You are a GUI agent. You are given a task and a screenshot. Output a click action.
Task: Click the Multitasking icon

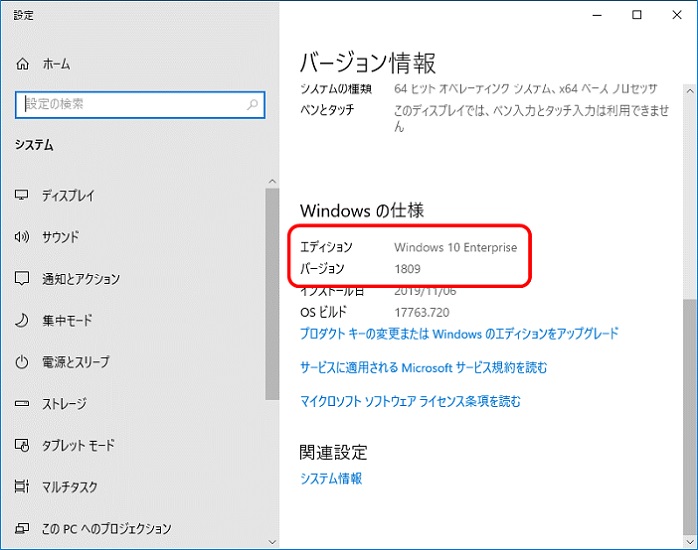(22, 486)
